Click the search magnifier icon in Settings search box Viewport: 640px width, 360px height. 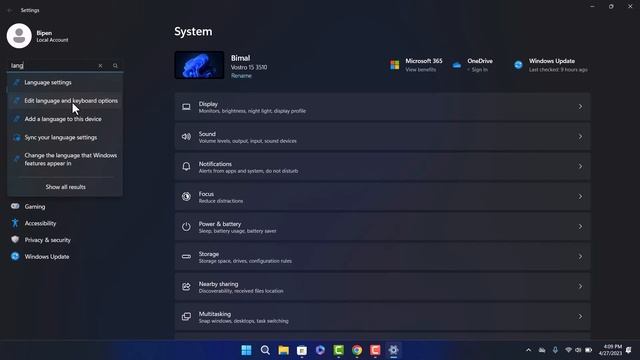click(116, 66)
